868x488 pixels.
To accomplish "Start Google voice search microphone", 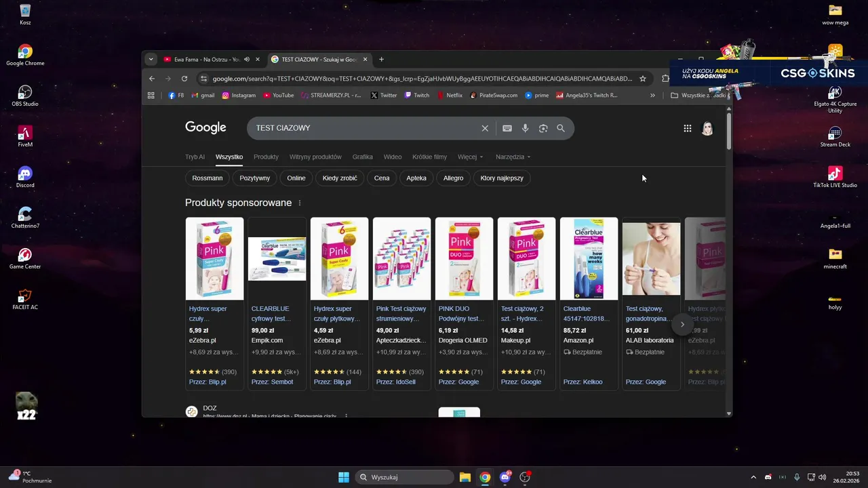I will (525, 128).
